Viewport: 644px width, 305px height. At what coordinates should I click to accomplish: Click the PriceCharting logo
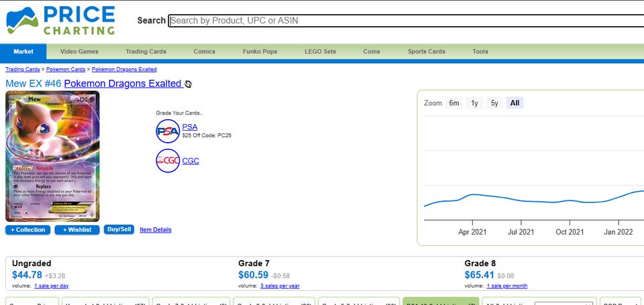(60, 20)
